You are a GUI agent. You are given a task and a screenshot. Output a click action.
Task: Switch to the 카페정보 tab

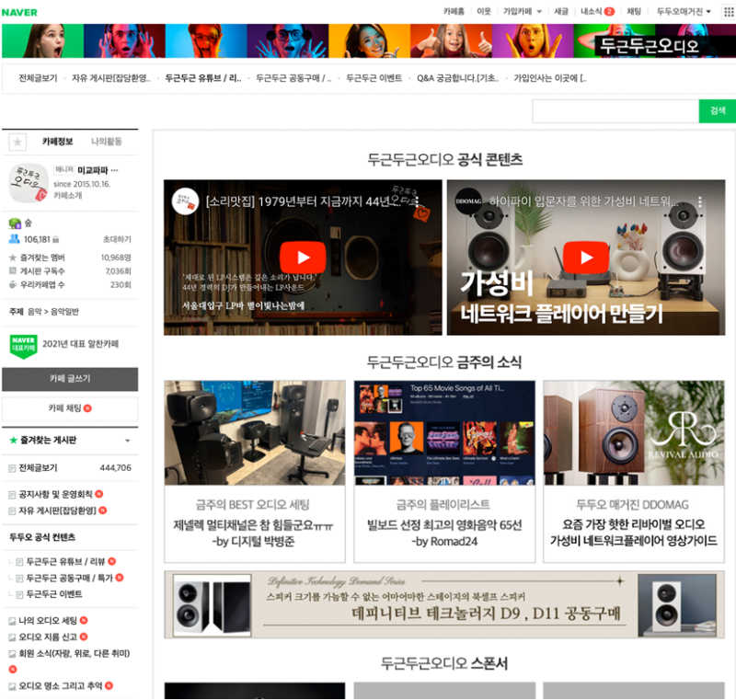(57, 142)
